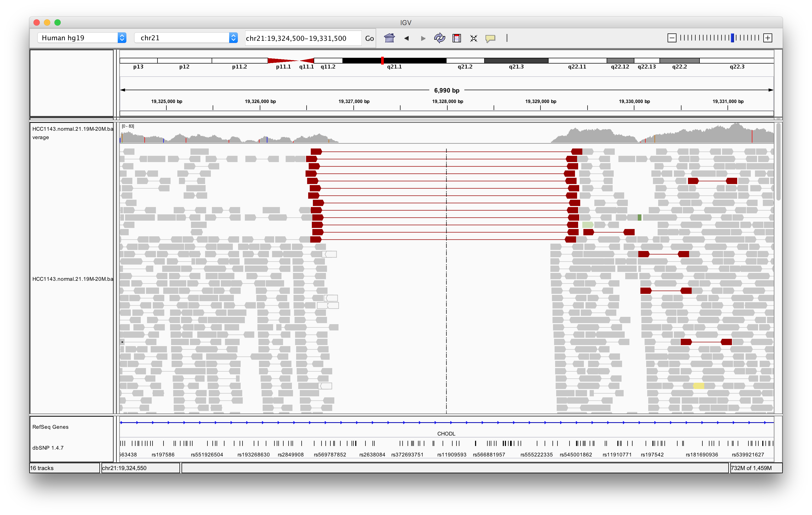Image resolution: width=812 pixels, height=515 pixels.
Task: Click the q21.1 band on ideogram
Action: point(394,61)
